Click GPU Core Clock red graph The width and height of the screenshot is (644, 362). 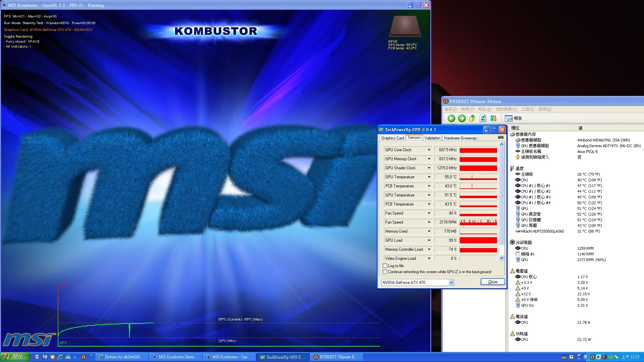pyautogui.click(x=478, y=150)
